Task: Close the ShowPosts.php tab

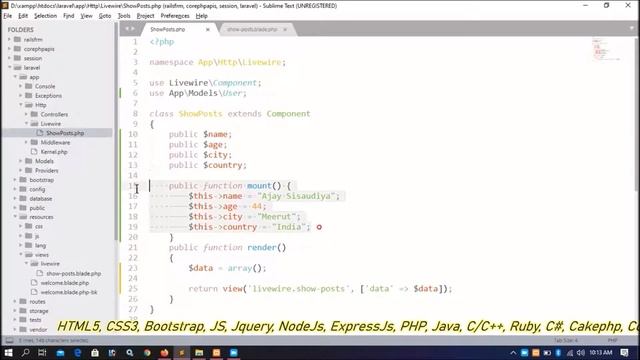Action: (208, 29)
